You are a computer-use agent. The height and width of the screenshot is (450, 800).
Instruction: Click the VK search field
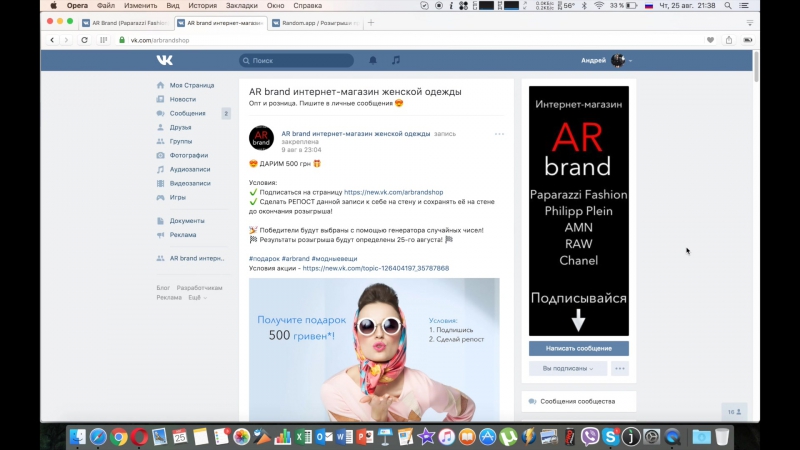[296, 60]
